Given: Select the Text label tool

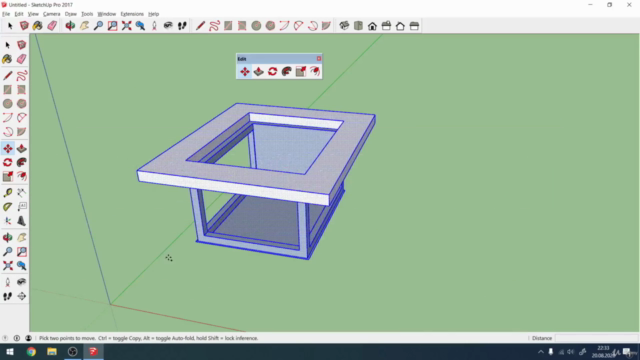Looking at the screenshot, I should click(22, 207).
